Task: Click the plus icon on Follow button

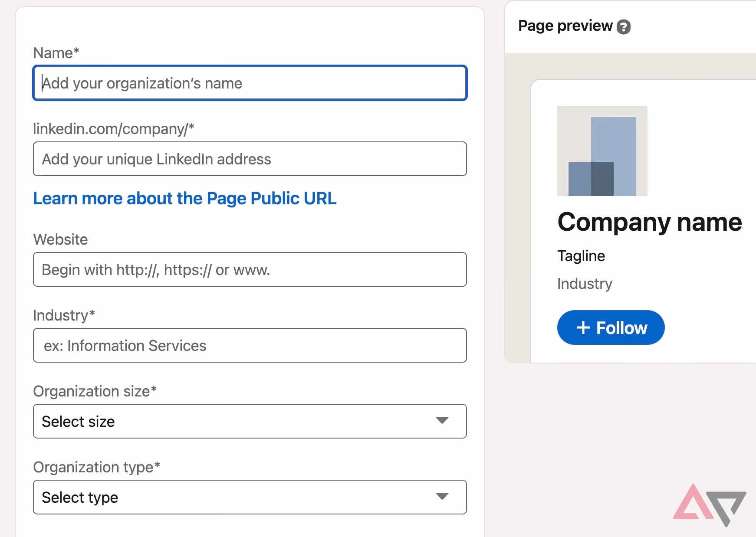Action: [583, 327]
